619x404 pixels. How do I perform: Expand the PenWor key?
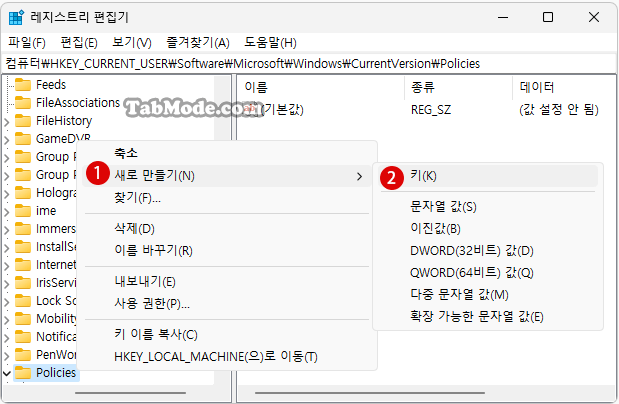pyautogui.click(x=7, y=355)
